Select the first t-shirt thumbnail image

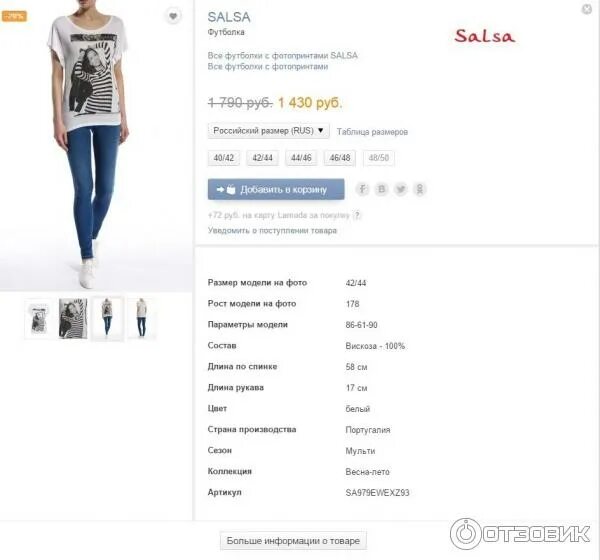[39, 318]
